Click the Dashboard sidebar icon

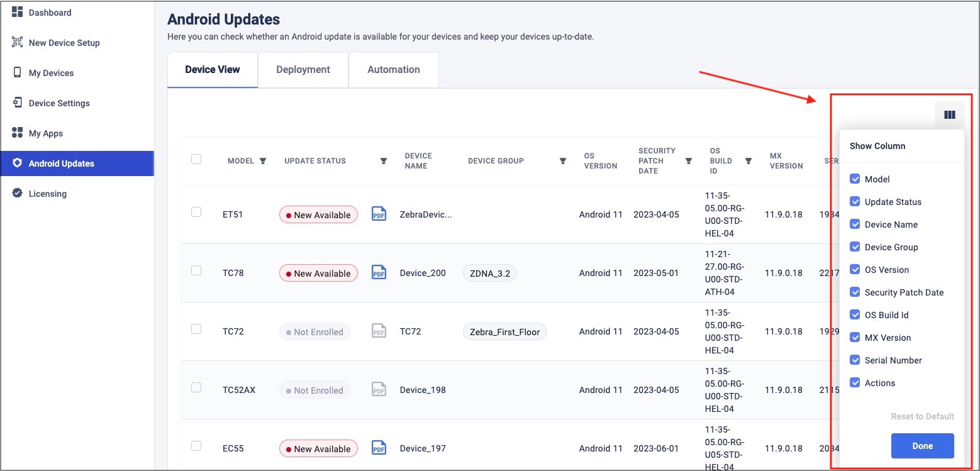(18, 13)
